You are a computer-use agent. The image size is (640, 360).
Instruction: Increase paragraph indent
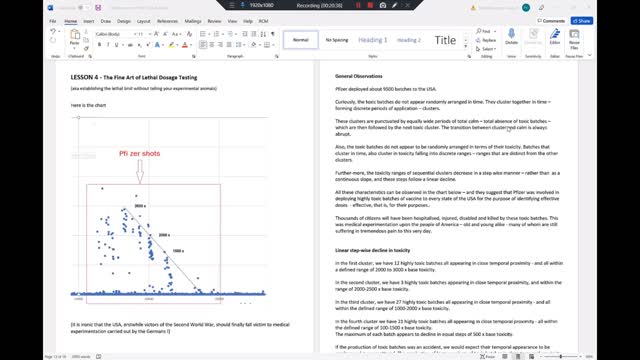(x=253, y=34)
